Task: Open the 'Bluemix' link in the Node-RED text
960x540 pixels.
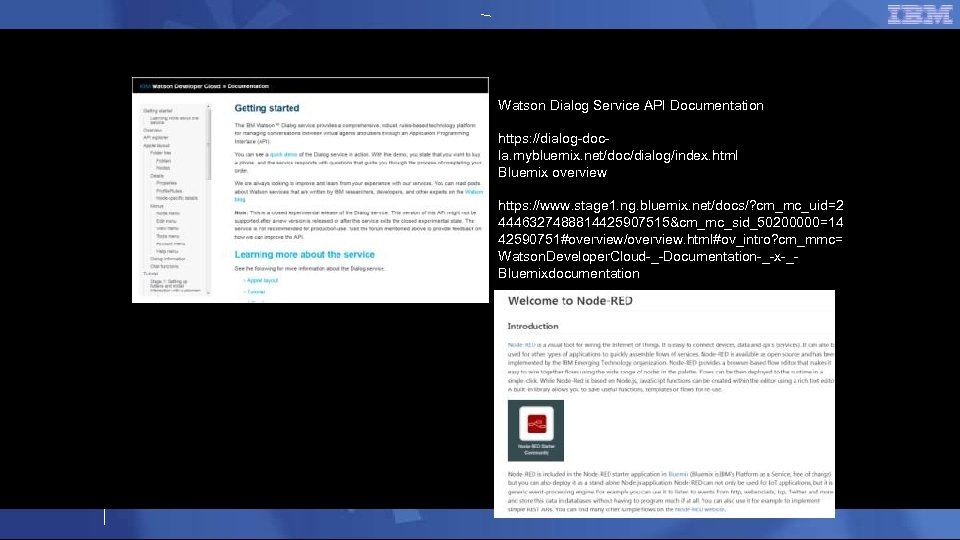Action: 678,474
